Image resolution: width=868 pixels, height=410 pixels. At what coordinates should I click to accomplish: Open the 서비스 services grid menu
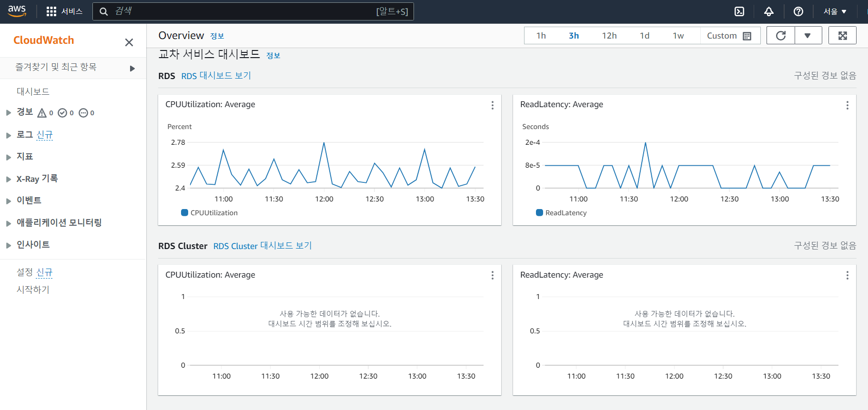pyautogui.click(x=64, y=11)
